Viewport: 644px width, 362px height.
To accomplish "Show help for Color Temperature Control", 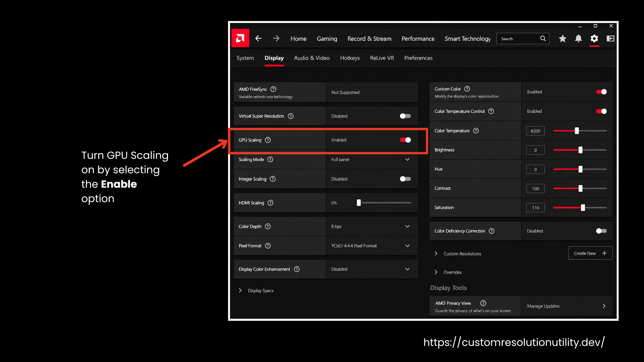I will point(491,111).
